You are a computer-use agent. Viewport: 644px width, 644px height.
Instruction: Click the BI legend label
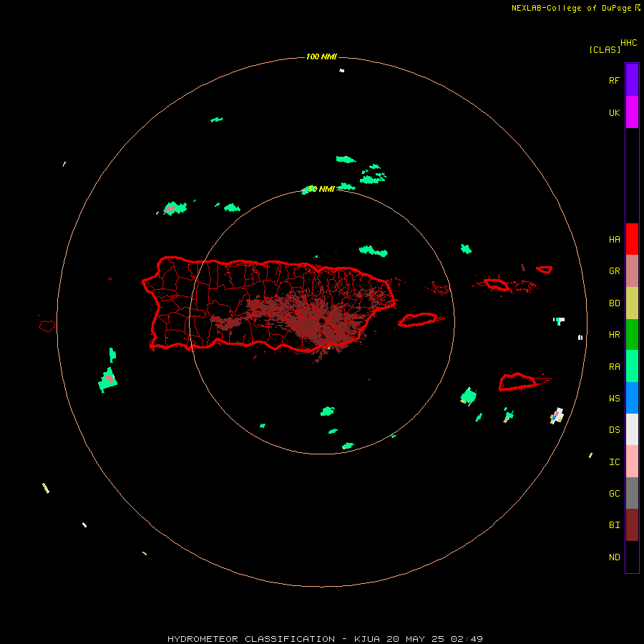pyautogui.click(x=614, y=525)
